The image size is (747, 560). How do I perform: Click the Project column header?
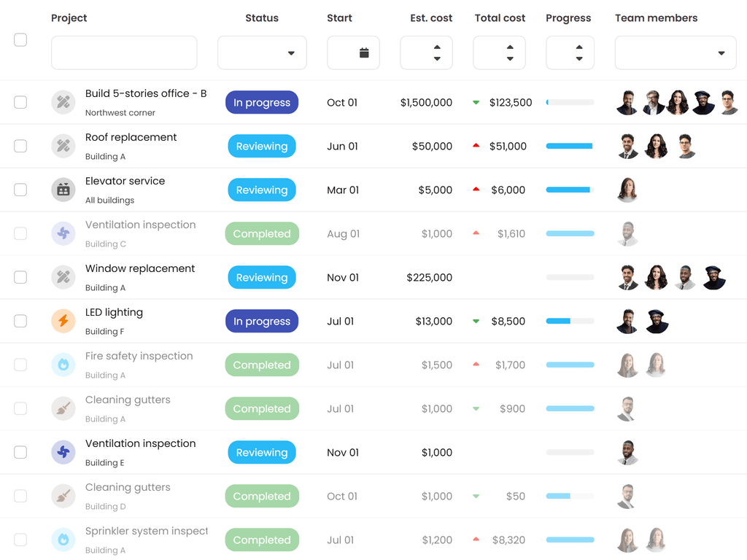tap(69, 17)
